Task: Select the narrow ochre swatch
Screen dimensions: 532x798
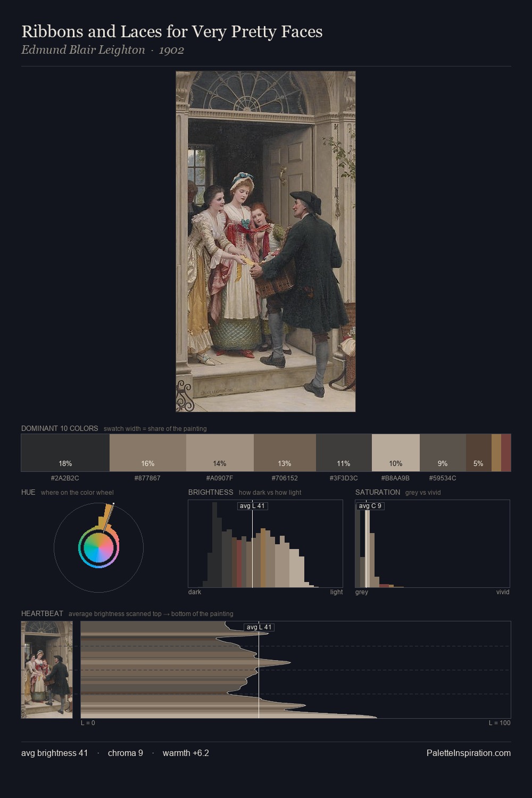Action: point(496,453)
